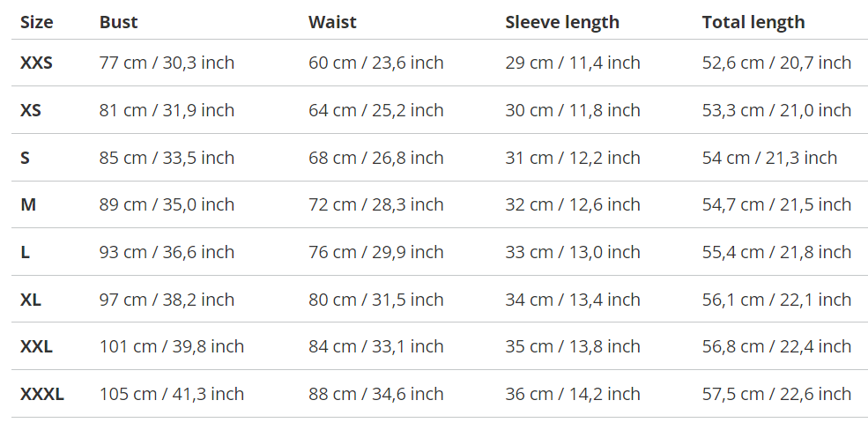Select the XS size row label

(31, 110)
